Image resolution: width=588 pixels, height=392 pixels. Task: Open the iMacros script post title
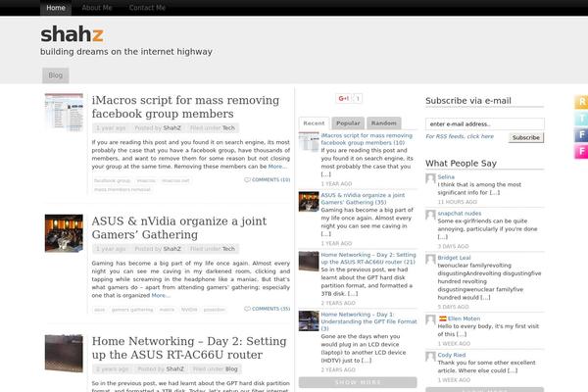click(185, 107)
